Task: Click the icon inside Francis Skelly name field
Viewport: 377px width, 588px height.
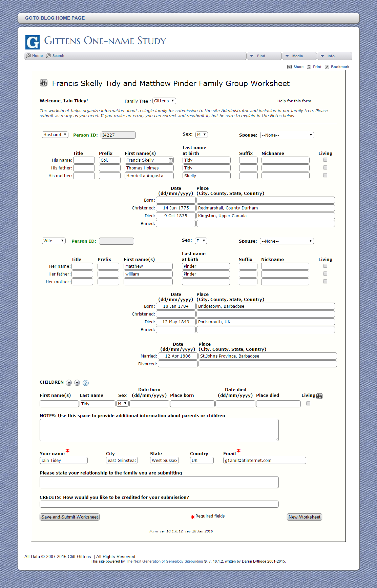Action: [x=171, y=160]
